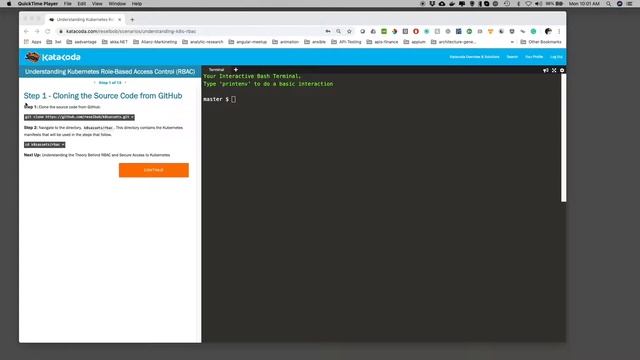Open the View menu
Screen dimensions: 640x360
pyautogui.click(x=97, y=4)
